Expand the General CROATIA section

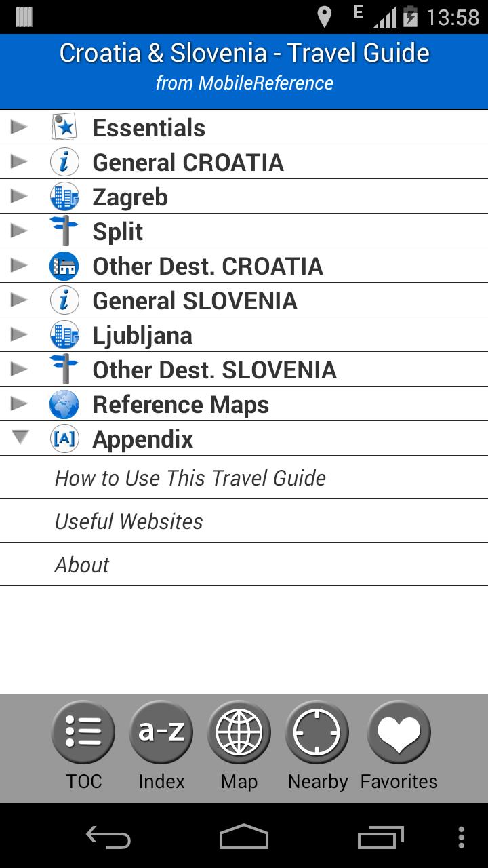tap(20, 161)
